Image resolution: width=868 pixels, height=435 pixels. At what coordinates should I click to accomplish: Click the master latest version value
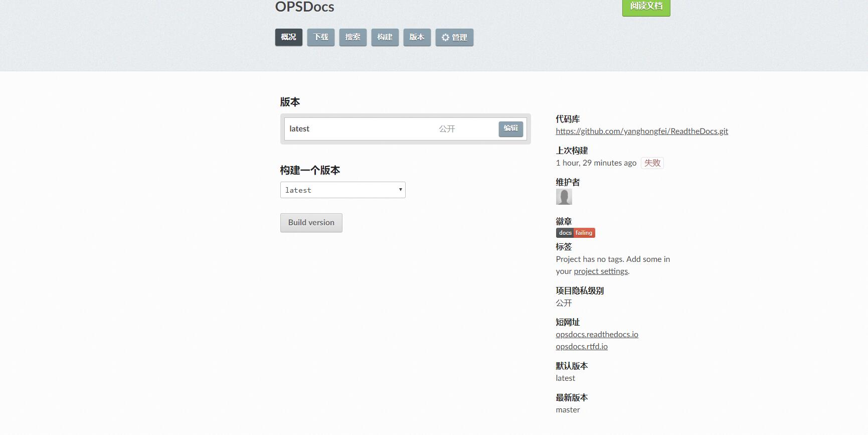point(568,410)
